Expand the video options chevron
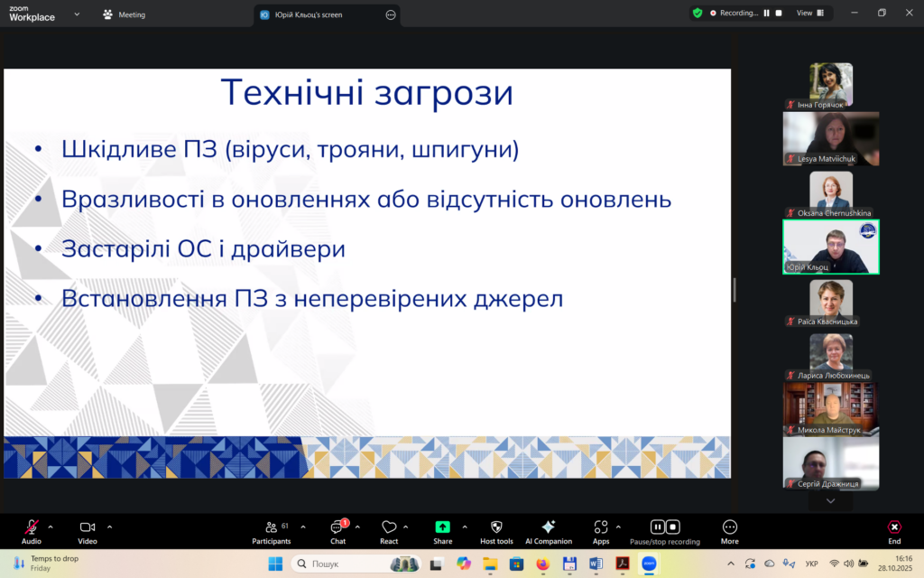Screen dimensions: 924x578 click(109, 526)
